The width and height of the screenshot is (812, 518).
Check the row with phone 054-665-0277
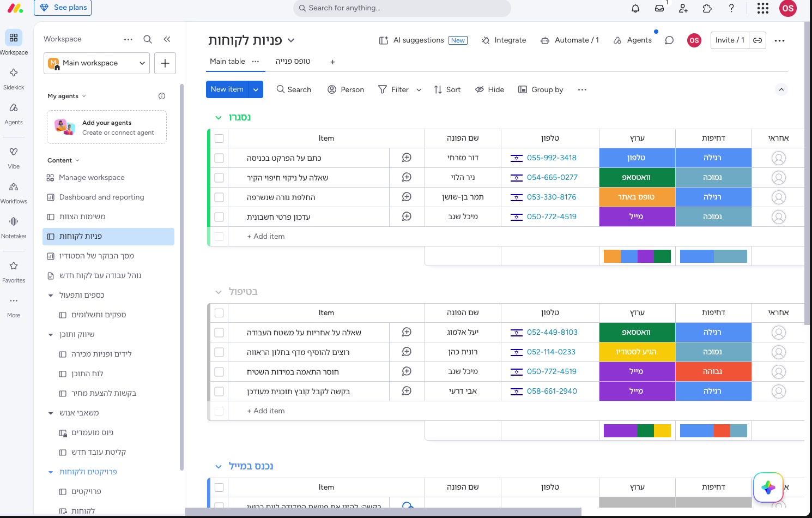[x=219, y=178]
